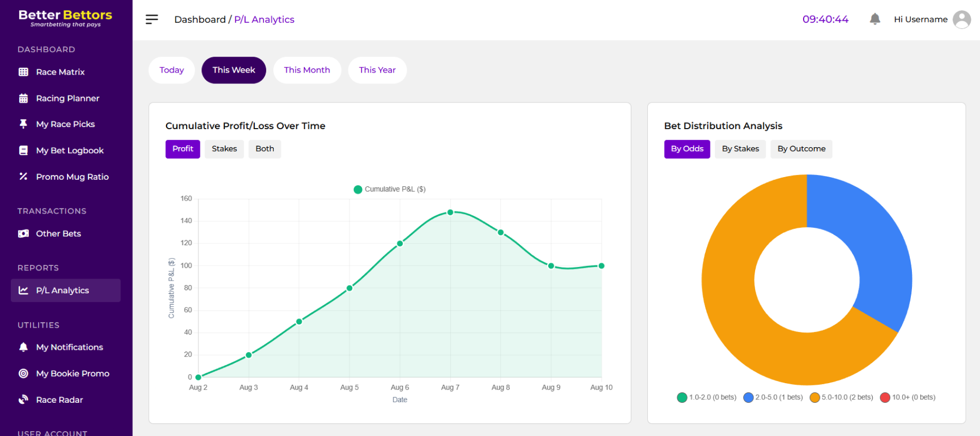Click the user avatar icon

[961, 20]
